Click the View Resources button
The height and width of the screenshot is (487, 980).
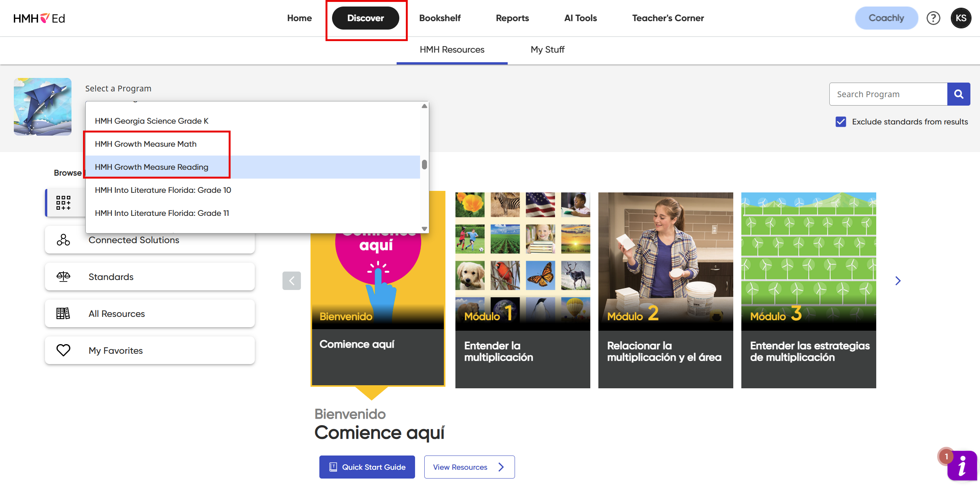coord(469,467)
